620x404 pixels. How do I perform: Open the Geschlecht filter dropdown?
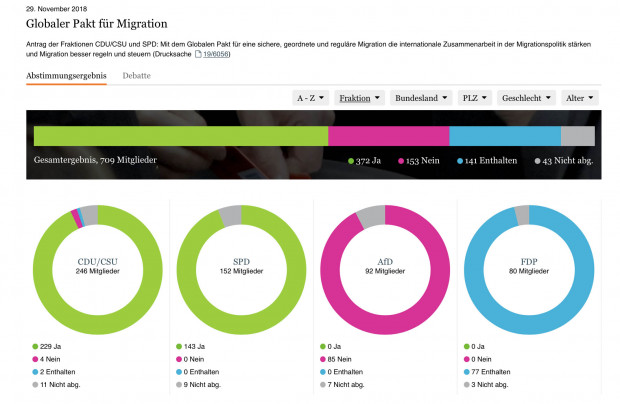(x=526, y=98)
